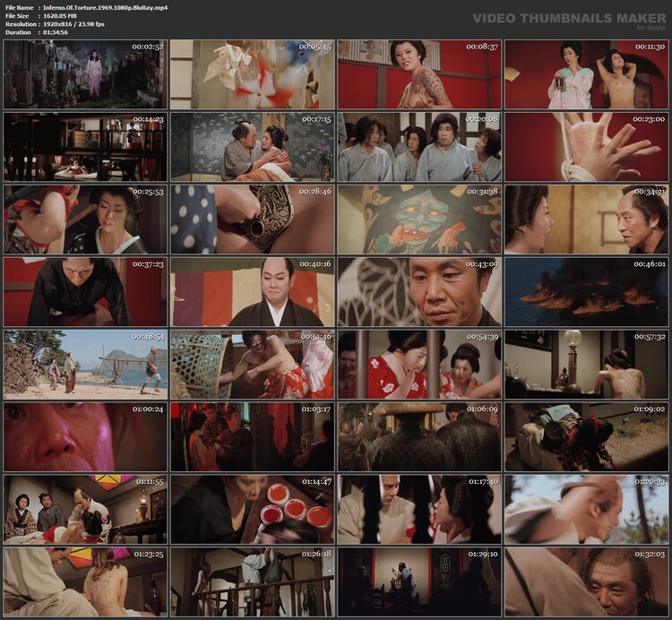672x620 pixels.
Task: Open the demon mask tattoo thumbnail at 00:31:38
Action: pos(419,220)
